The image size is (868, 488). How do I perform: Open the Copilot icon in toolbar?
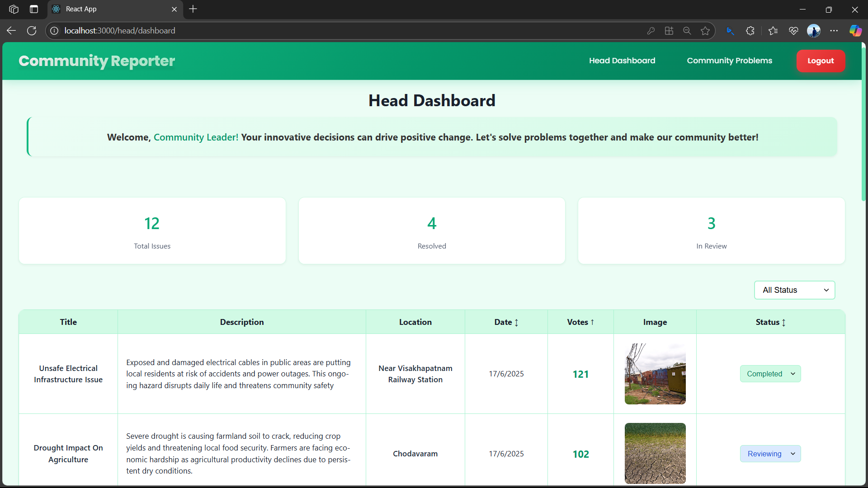point(855,31)
